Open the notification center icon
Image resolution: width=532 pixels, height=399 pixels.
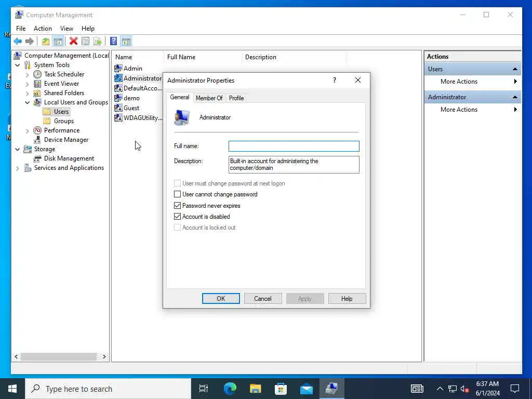[515, 389]
